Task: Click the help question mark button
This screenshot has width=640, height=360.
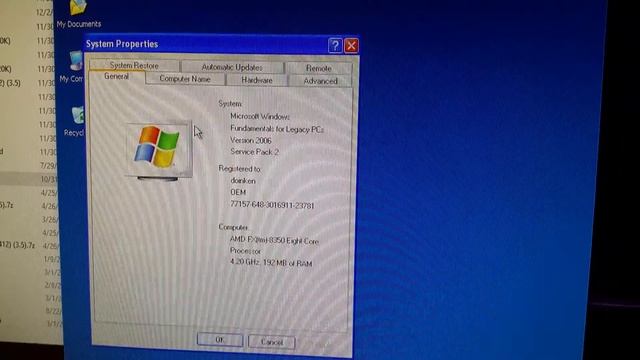Action: click(335, 45)
